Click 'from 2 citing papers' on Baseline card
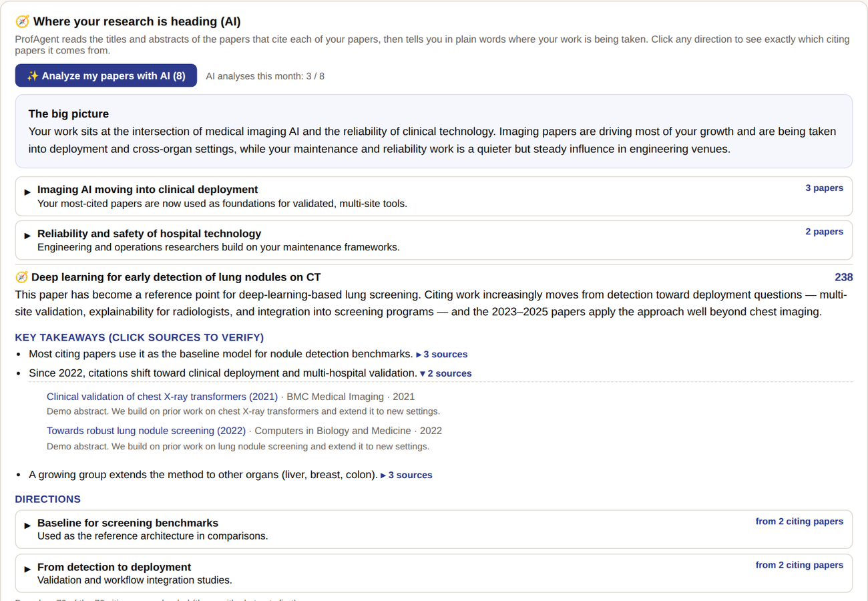 [799, 522]
